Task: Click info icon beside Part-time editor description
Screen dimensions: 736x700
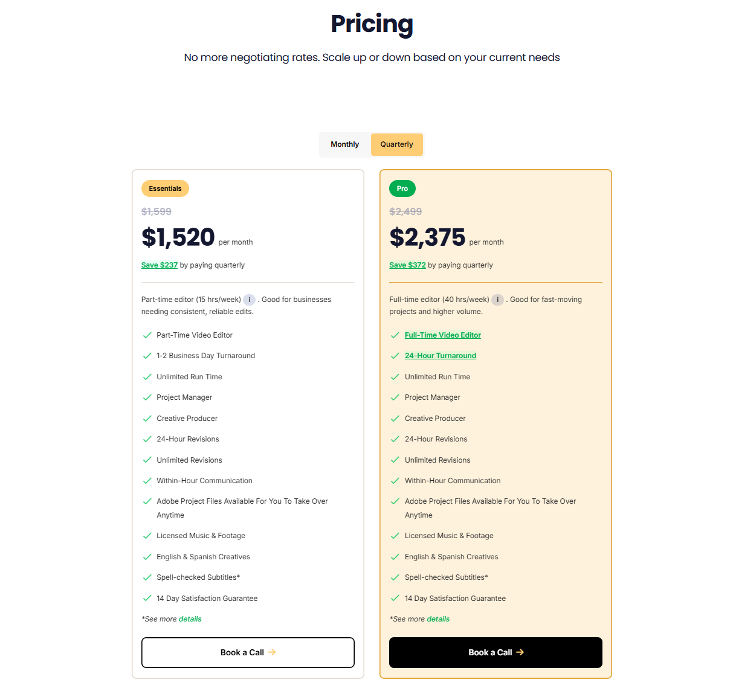Action: tap(249, 300)
